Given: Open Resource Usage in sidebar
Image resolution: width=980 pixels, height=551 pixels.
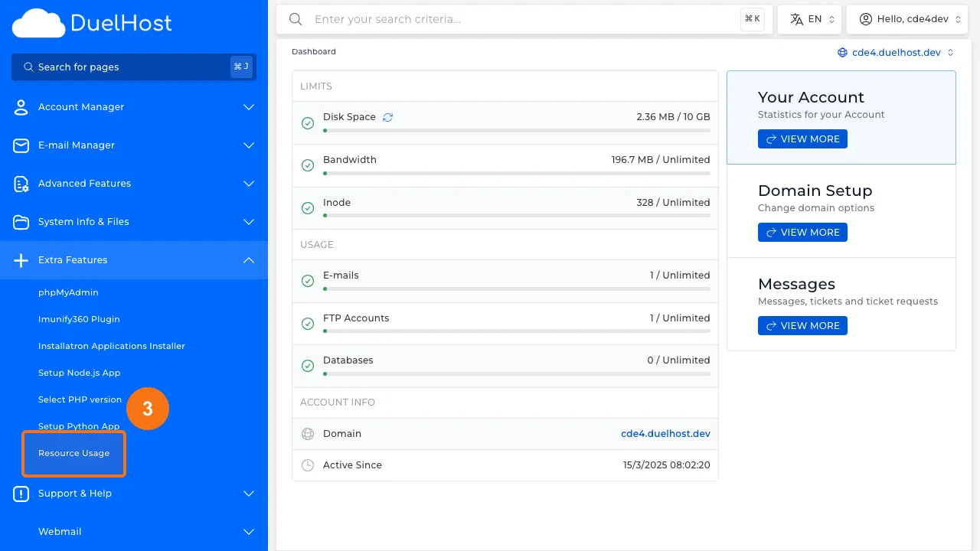Looking at the screenshot, I should pos(73,453).
